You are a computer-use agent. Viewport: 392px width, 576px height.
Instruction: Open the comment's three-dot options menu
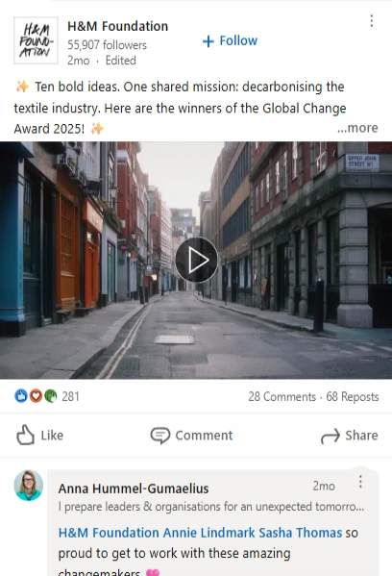coord(360,482)
